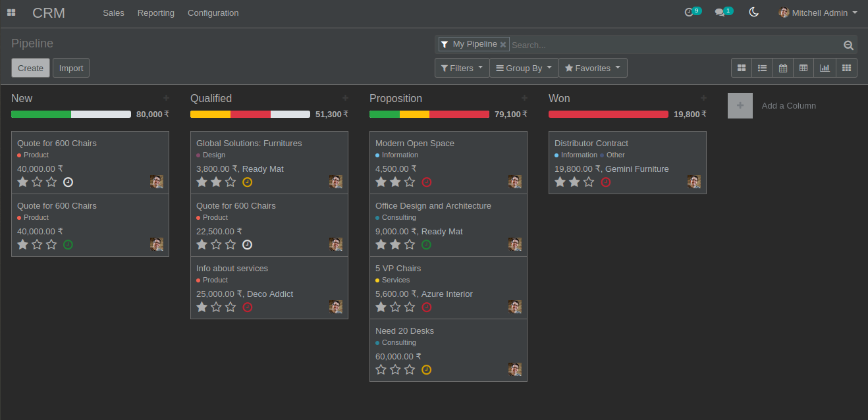Quick add a lead in New column
The width and height of the screenshot is (868, 420).
tap(166, 98)
